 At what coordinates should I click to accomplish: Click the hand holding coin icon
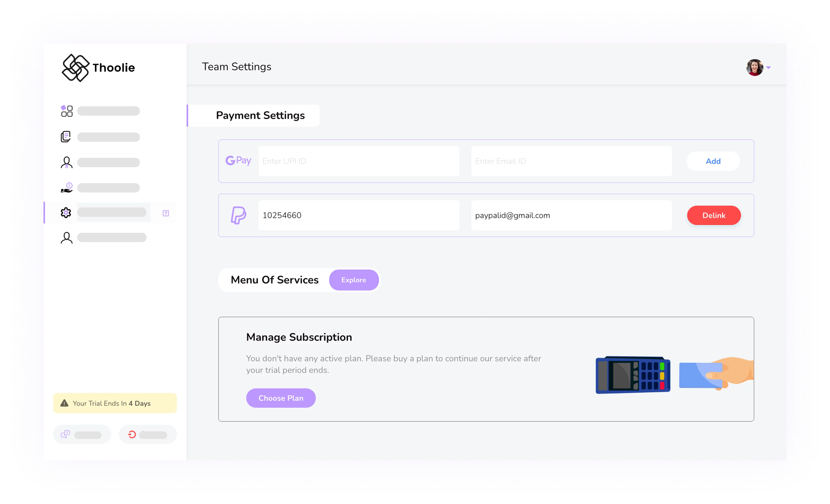click(x=67, y=188)
